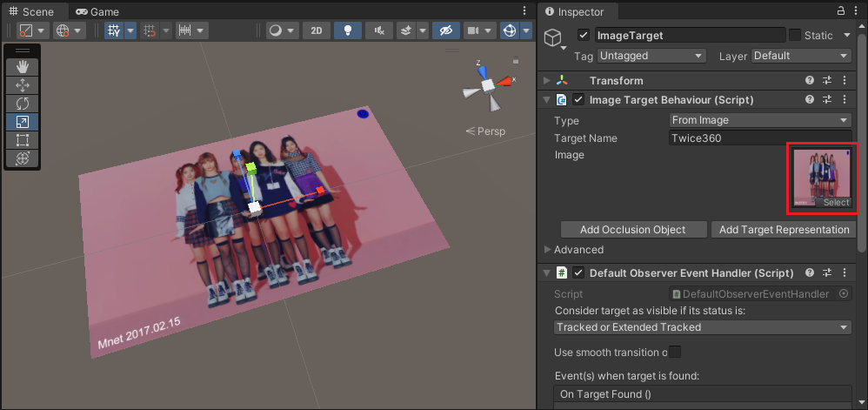Expand the Transform component

(547, 81)
